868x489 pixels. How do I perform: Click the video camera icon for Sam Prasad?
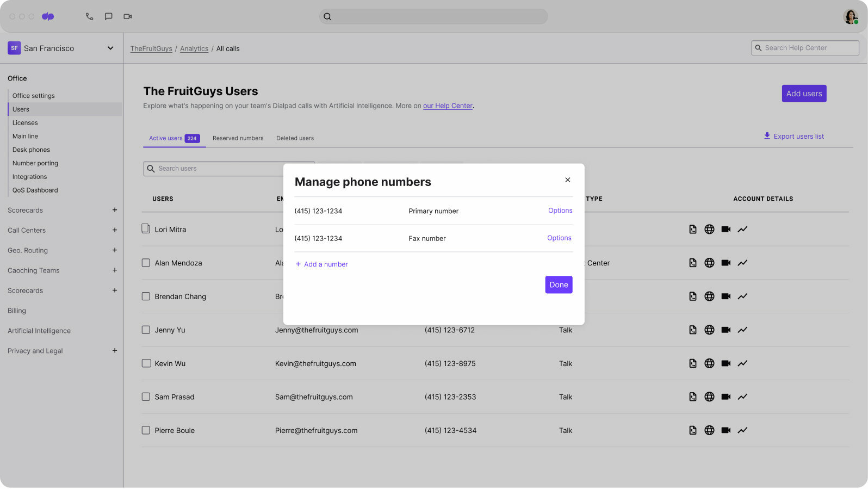(x=726, y=397)
